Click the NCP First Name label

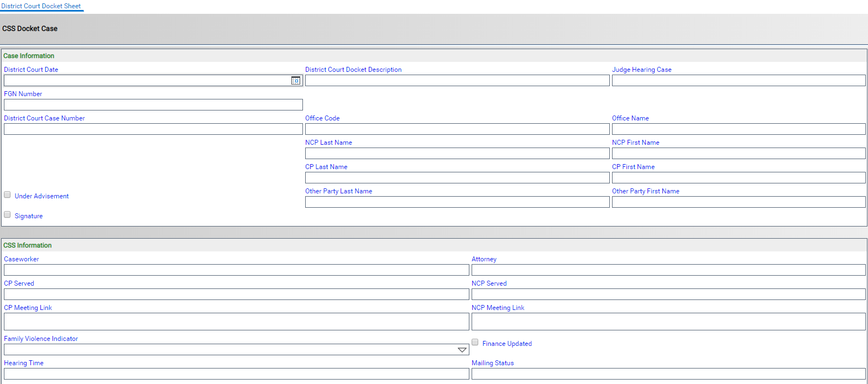coord(636,143)
